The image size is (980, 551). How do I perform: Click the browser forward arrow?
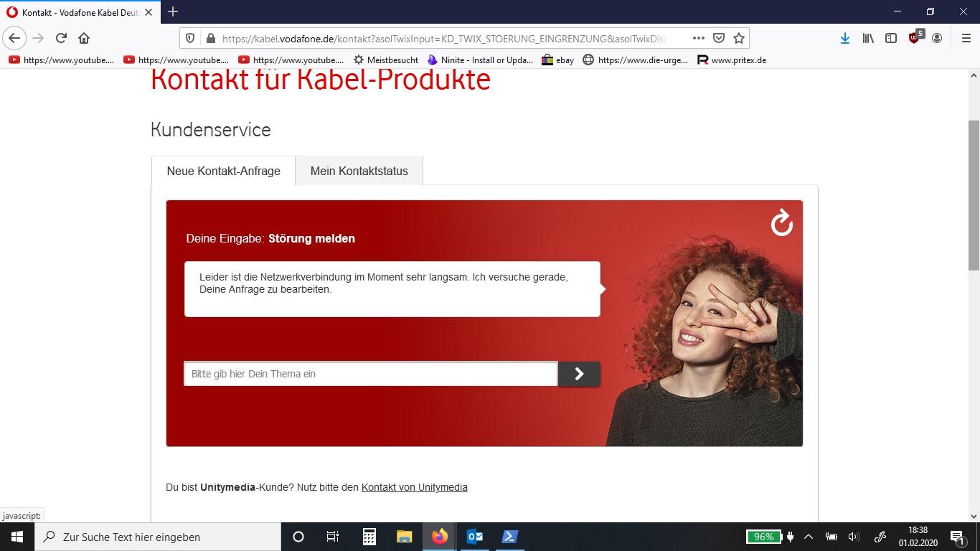pyautogui.click(x=38, y=38)
